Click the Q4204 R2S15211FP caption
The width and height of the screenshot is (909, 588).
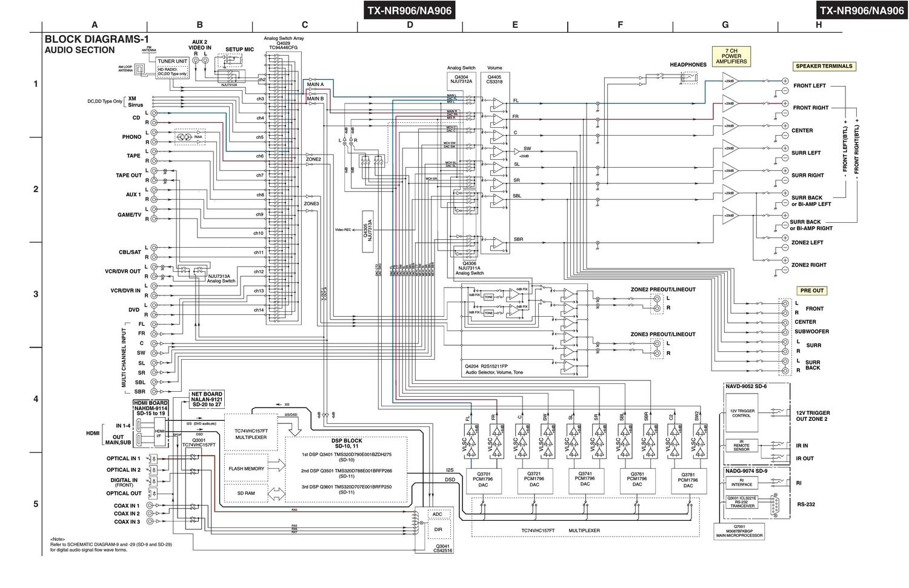point(486,366)
